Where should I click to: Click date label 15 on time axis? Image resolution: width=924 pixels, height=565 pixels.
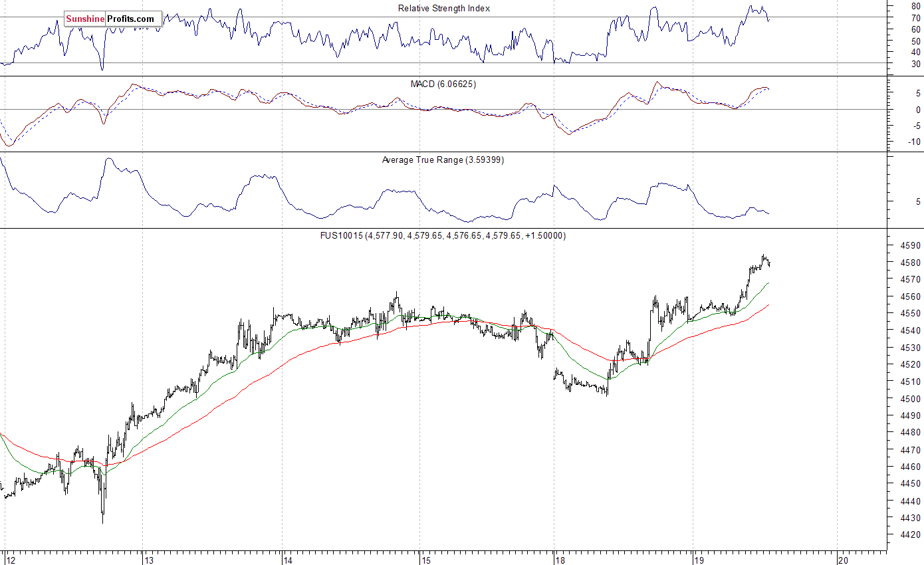pyautogui.click(x=426, y=560)
